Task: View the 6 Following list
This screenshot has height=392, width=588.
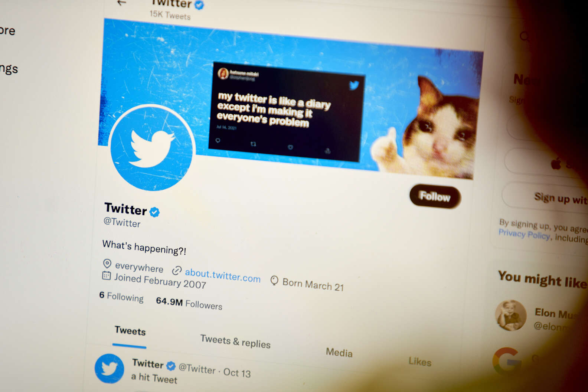Action: [x=121, y=297]
